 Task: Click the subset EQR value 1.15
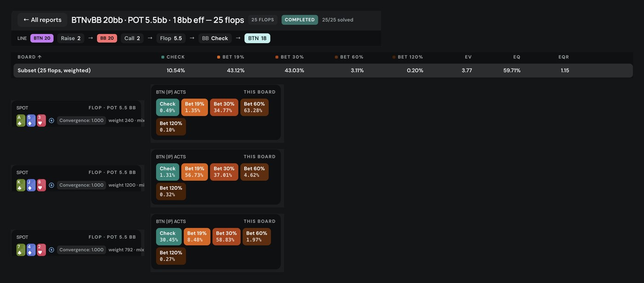(565, 70)
